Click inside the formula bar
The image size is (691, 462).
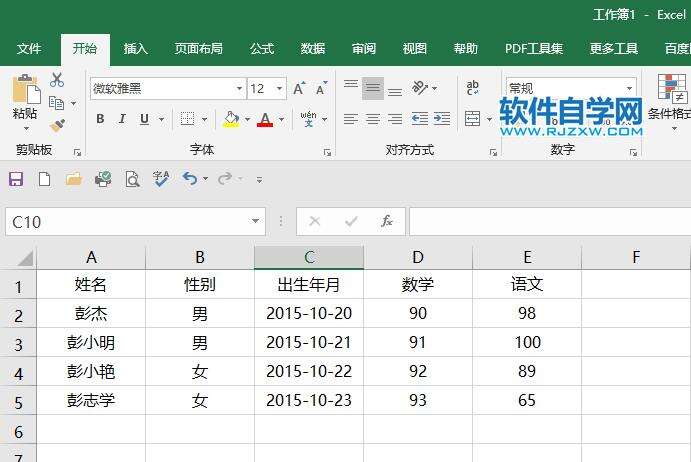point(550,222)
